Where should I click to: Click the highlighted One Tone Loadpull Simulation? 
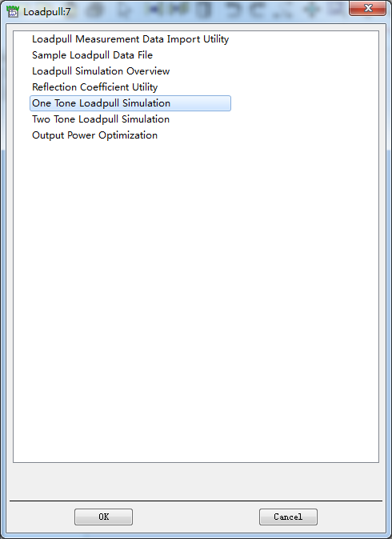pyautogui.click(x=130, y=103)
